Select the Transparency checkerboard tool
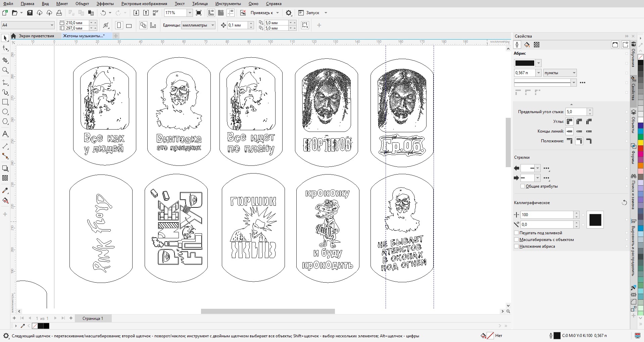644x342 pixels. 5,178
